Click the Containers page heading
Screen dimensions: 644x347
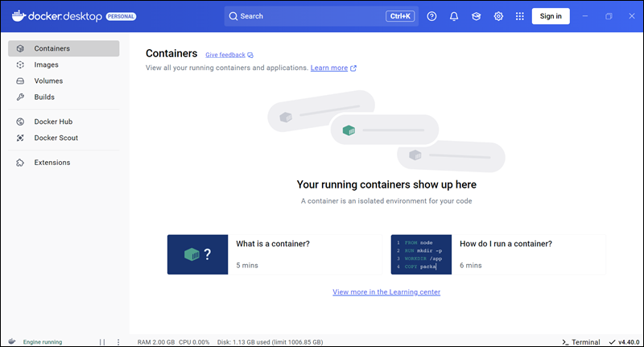click(171, 53)
